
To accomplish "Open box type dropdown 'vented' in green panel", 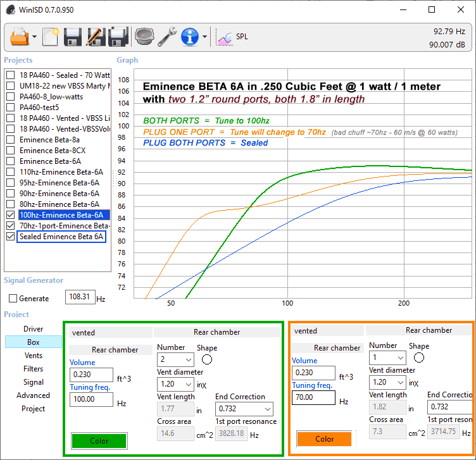I will (111, 333).
